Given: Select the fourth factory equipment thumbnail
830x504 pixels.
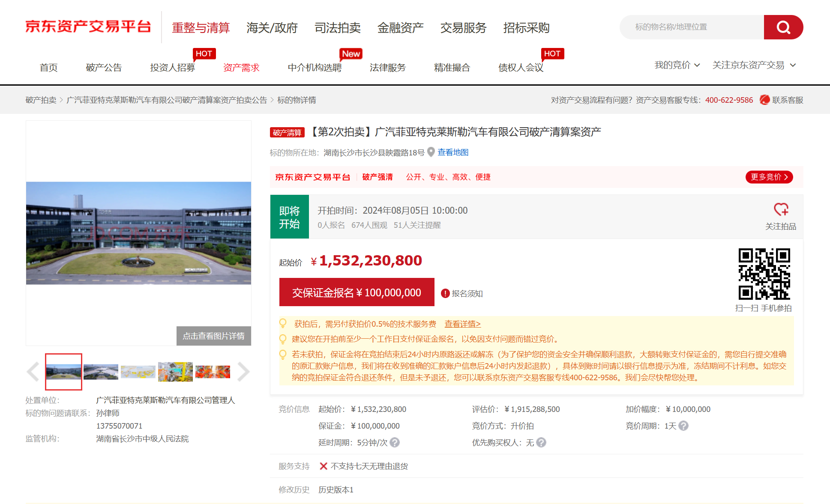Looking at the screenshot, I should pos(175,372).
